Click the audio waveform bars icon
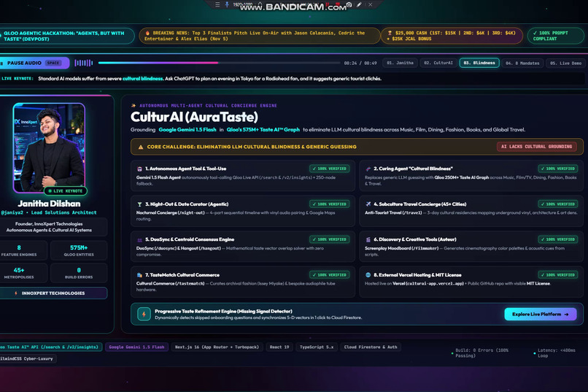This screenshot has height=392, width=588. [84, 63]
